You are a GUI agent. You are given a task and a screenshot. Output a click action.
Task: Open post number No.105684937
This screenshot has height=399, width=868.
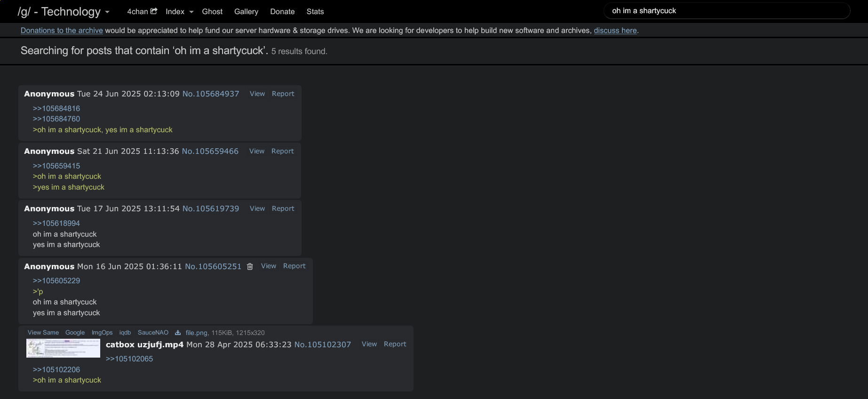point(211,94)
